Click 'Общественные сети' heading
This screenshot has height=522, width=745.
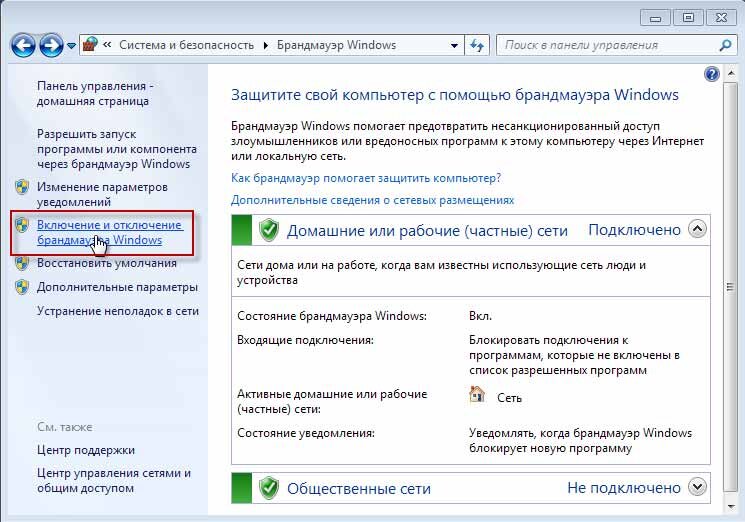click(359, 489)
